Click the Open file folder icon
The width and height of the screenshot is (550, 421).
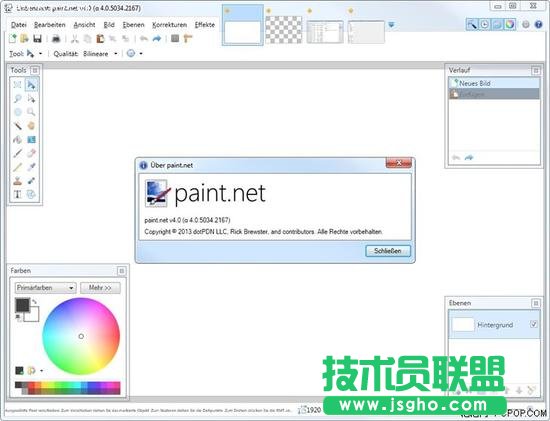click(25, 39)
